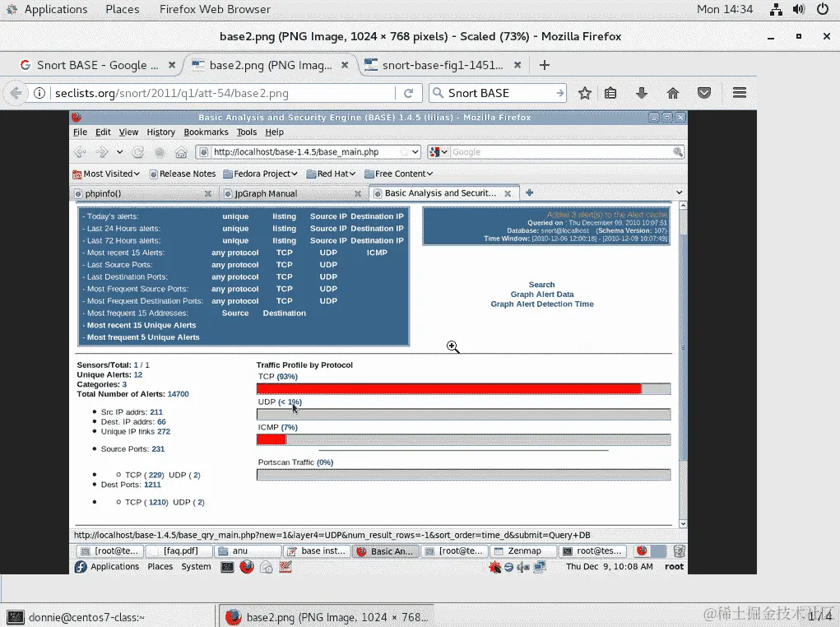Open inner URL bar history dropdown arrow
Screen dimensions: 840x627
(415, 152)
